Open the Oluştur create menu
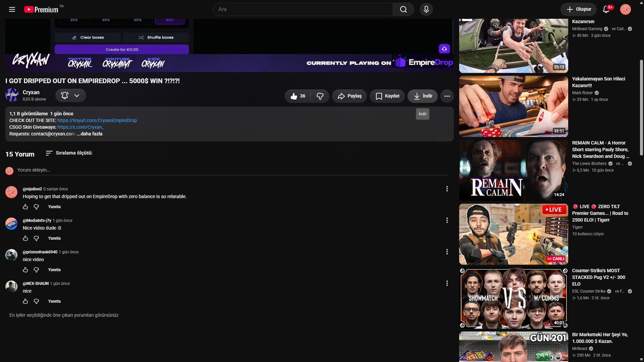The width and height of the screenshot is (644, 362). 579,9
